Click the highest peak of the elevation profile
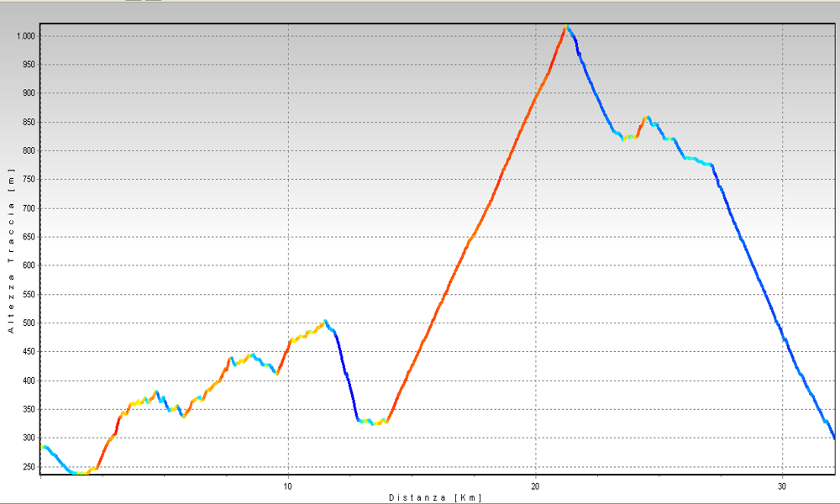The width and height of the screenshot is (840, 504). point(567,27)
